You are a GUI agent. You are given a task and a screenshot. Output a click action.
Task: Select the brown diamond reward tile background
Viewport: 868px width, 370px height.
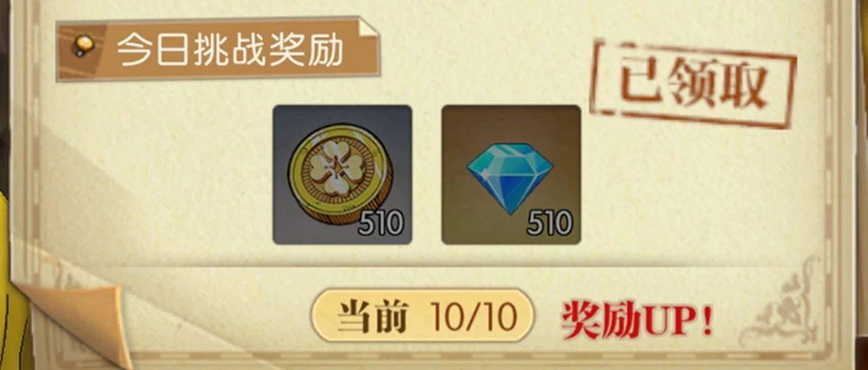511,174
